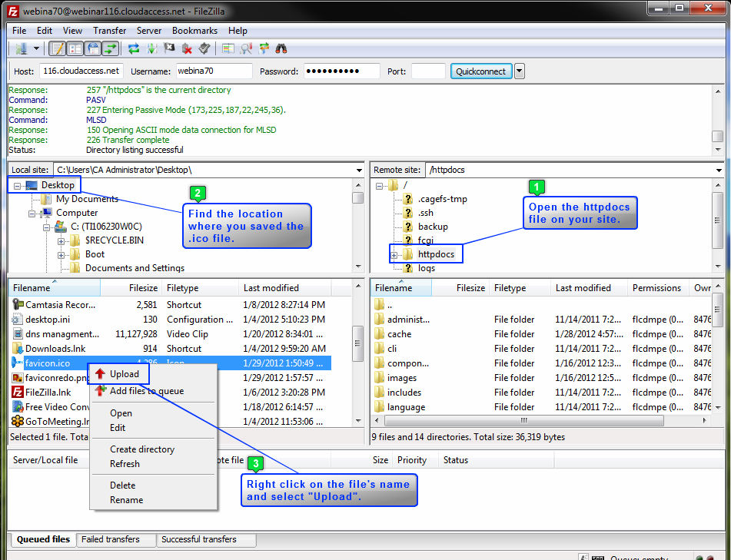Collapse the C: drive tree node
731x560 pixels.
[x=46, y=228]
